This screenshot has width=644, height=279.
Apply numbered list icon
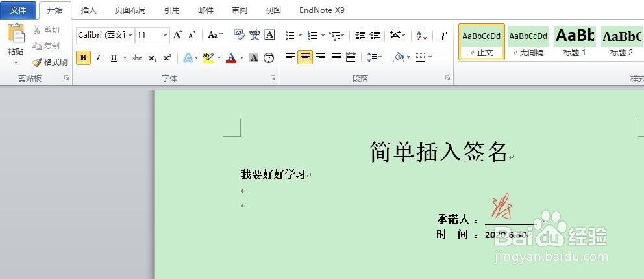(312, 36)
